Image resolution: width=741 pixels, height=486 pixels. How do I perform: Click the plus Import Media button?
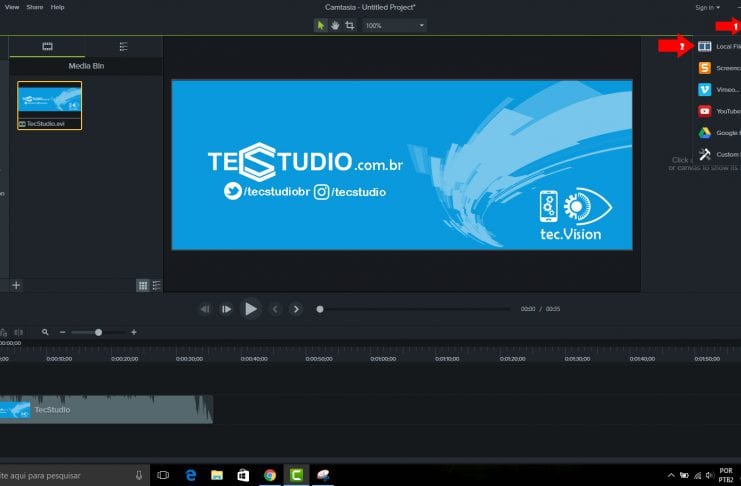[16, 285]
